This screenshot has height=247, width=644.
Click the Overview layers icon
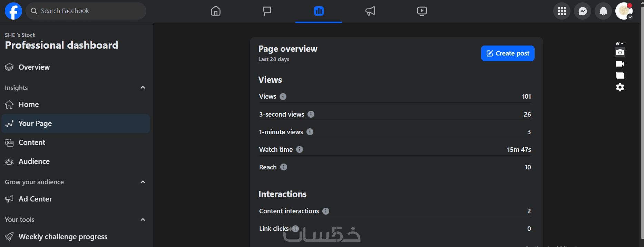[x=9, y=67]
